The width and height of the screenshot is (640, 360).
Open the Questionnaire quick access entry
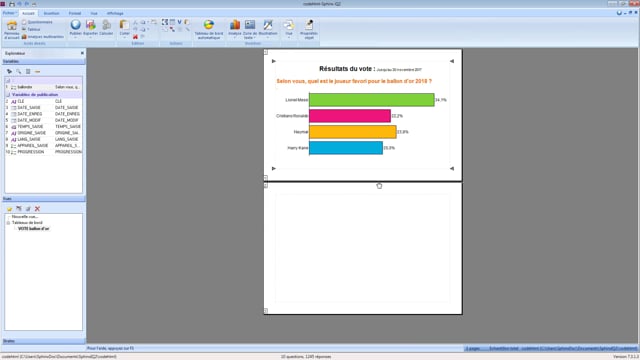pos(37,22)
